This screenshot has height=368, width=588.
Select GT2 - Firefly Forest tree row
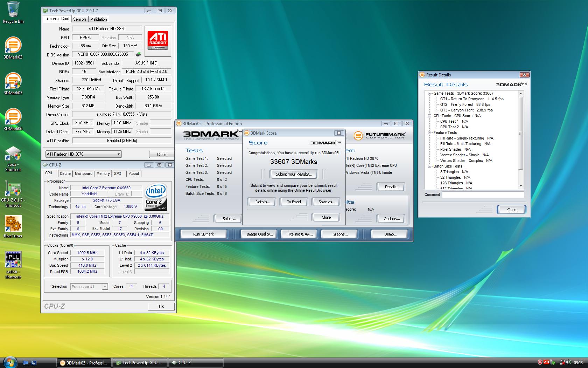[x=465, y=104]
